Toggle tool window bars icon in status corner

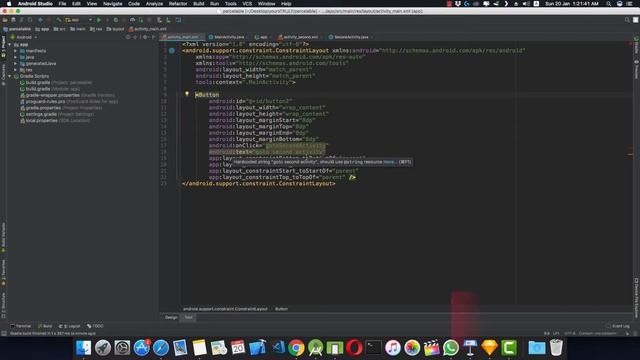pos(4,333)
